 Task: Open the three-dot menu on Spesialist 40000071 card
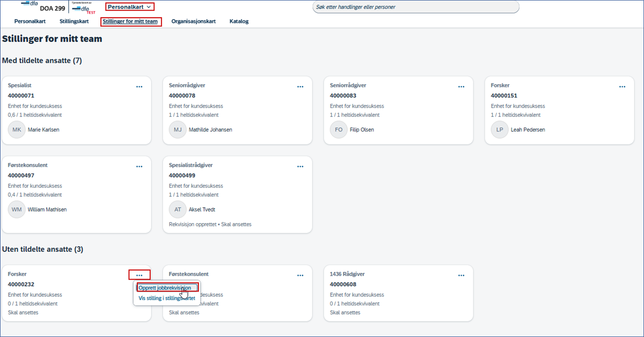pyautogui.click(x=139, y=87)
